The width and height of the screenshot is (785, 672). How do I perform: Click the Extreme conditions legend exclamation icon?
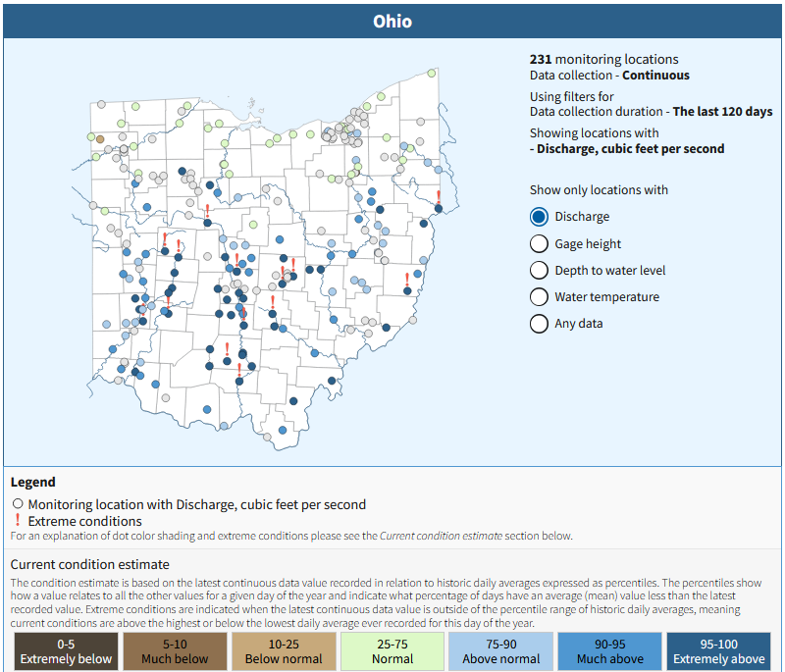18,520
